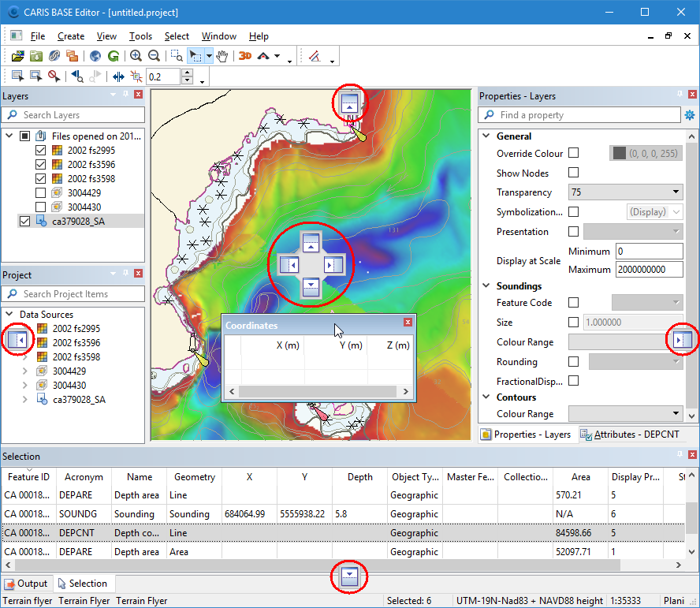Switch to the Output tab
This screenshot has height=608, width=700.
[x=26, y=584]
